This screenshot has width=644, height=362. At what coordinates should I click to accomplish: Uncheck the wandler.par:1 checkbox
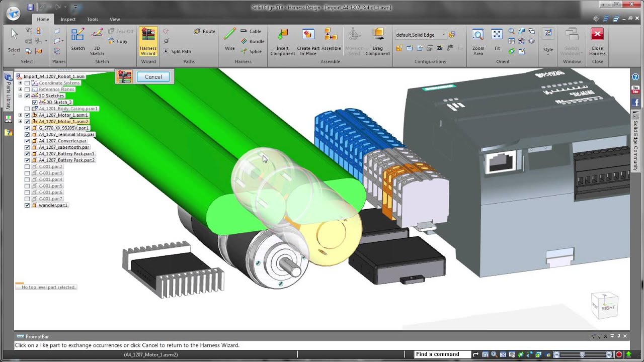[x=27, y=205]
